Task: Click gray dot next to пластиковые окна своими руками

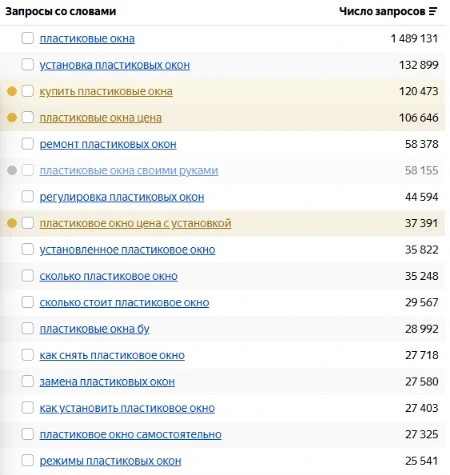Action: 12,170
